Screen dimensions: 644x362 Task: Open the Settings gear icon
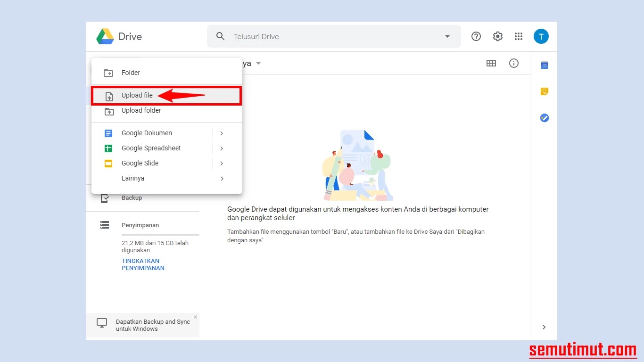(498, 36)
